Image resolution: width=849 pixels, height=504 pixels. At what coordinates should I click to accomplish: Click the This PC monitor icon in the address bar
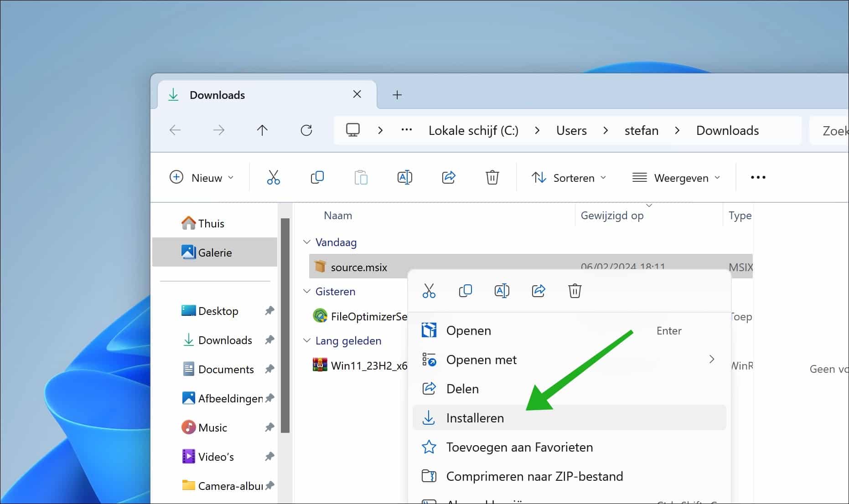click(353, 130)
